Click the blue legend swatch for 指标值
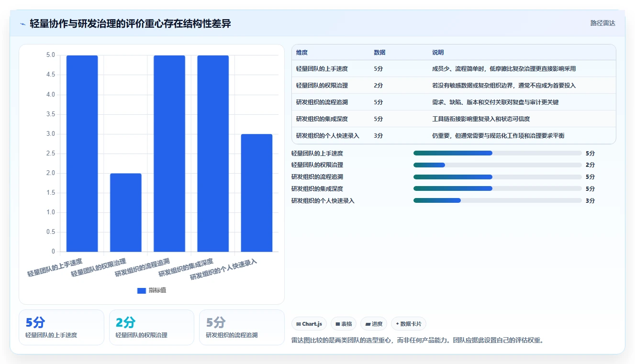Screen dimensions: 635x364 [x=142, y=290]
